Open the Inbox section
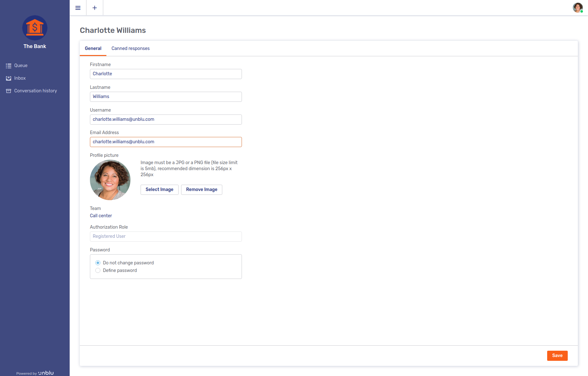The height and width of the screenshot is (376, 588). (20, 78)
